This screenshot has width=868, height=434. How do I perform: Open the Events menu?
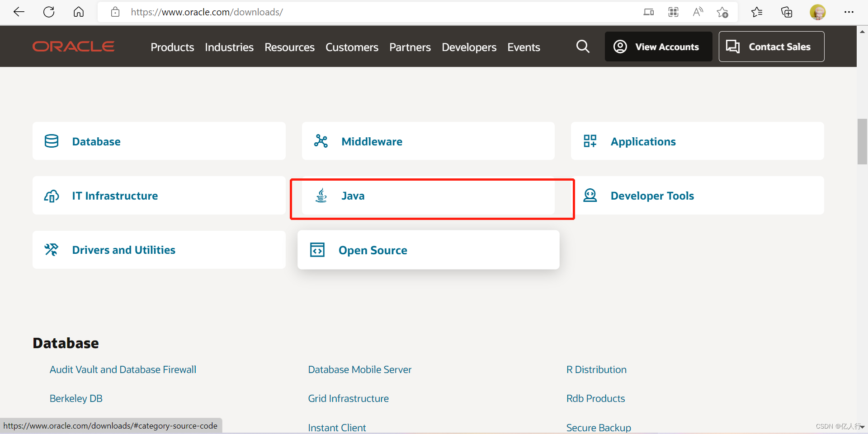524,47
